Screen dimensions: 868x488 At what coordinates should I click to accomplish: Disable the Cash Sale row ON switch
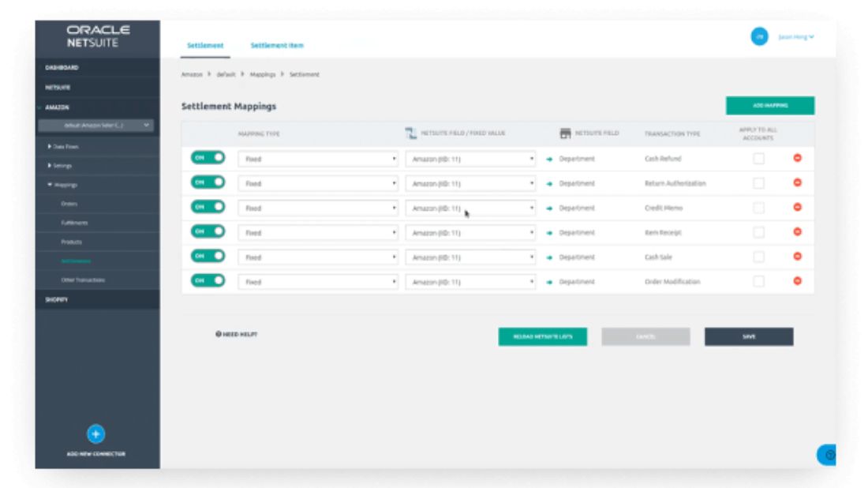208,257
